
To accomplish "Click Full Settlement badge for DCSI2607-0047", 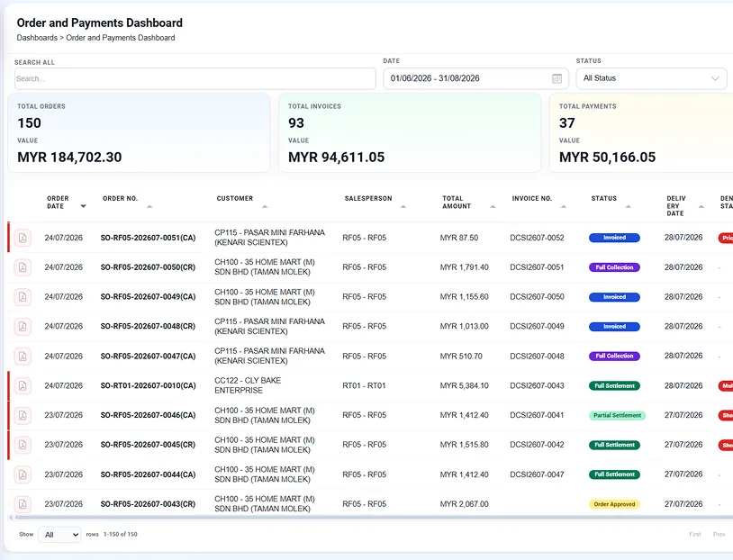I will (614, 474).
